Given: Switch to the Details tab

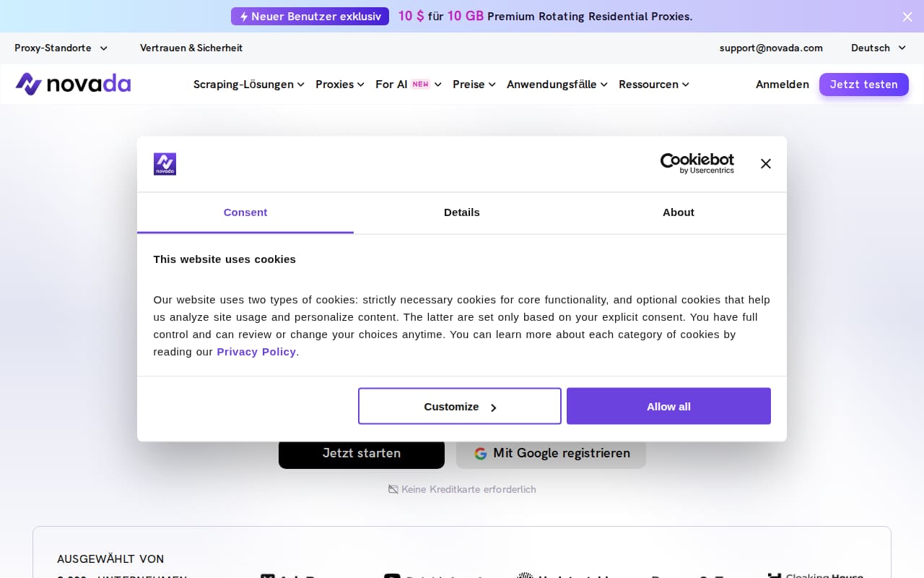Looking at the screenshot, I should [x=462, y=212].
